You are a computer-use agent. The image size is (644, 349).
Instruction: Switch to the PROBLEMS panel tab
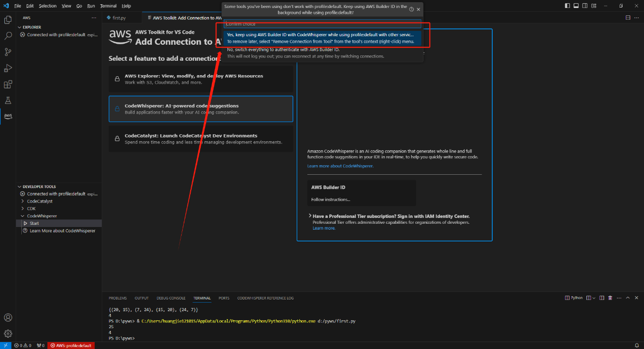point(118,298)
